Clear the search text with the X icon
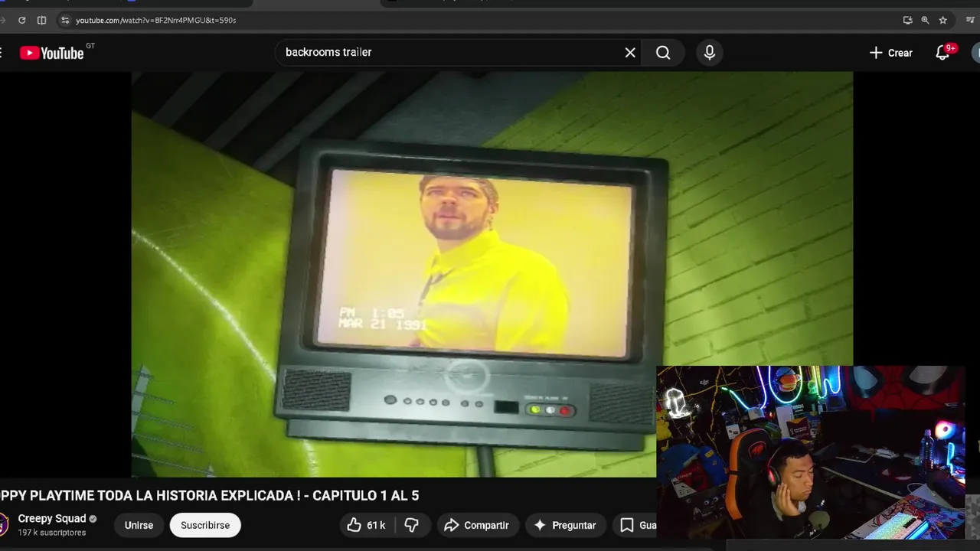The height and width of the screenshot is (551, 980). (x=630, y=52)
